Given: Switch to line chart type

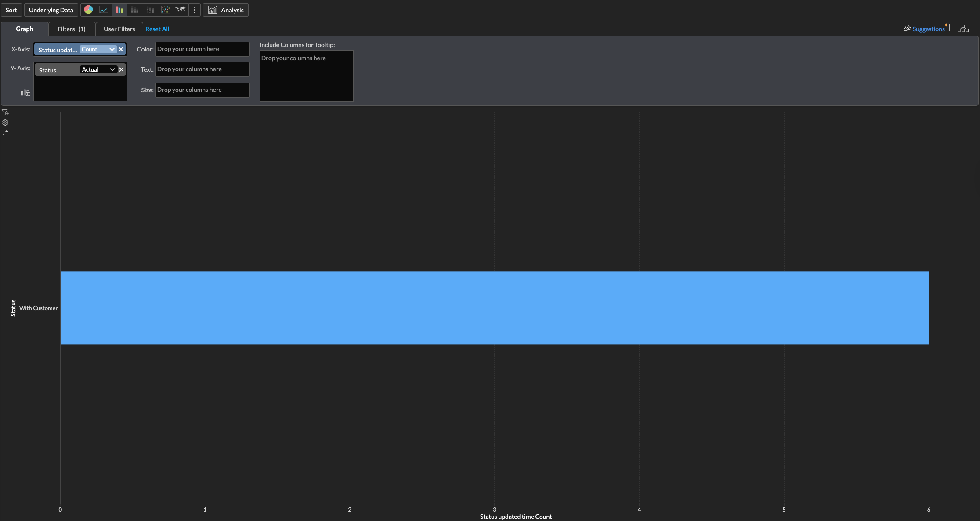Looking at the screenshot, I should click(x=104, y=10).
